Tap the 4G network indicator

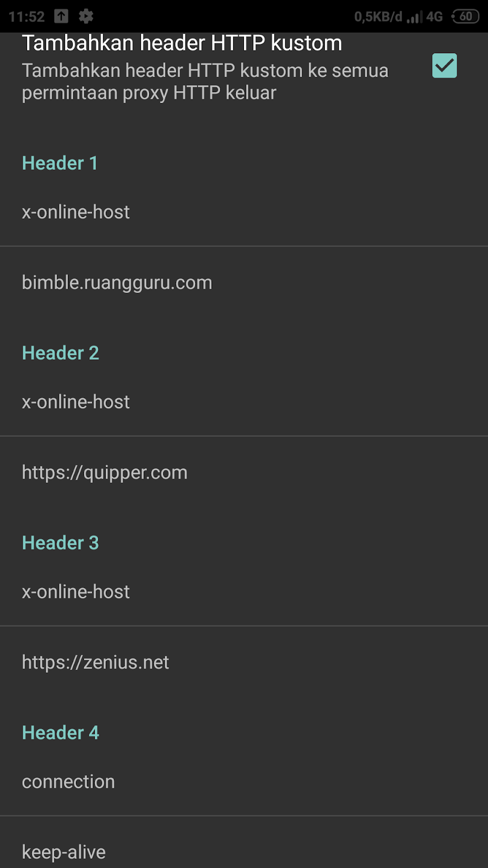[x=434, y=17]
